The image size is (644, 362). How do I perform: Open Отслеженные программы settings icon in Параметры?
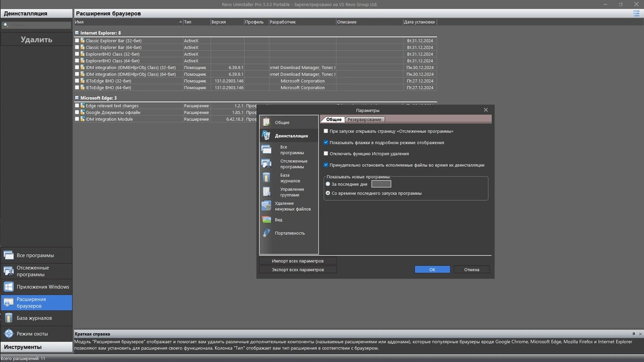coord(267,164)
